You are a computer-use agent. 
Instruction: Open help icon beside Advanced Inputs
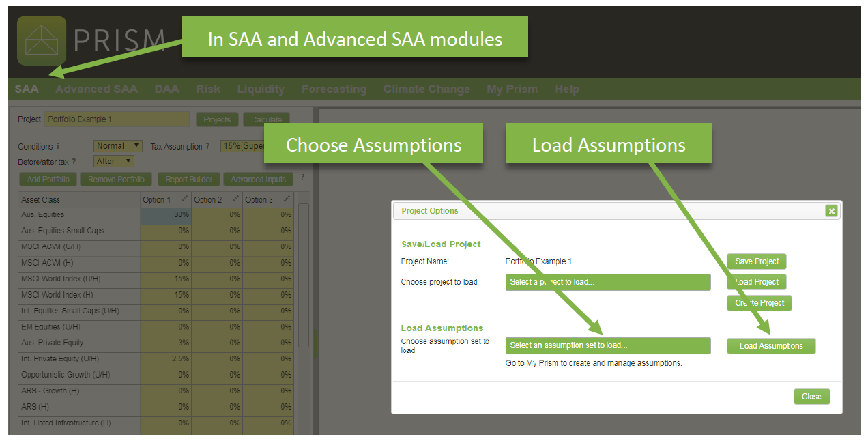pos(302,177)
